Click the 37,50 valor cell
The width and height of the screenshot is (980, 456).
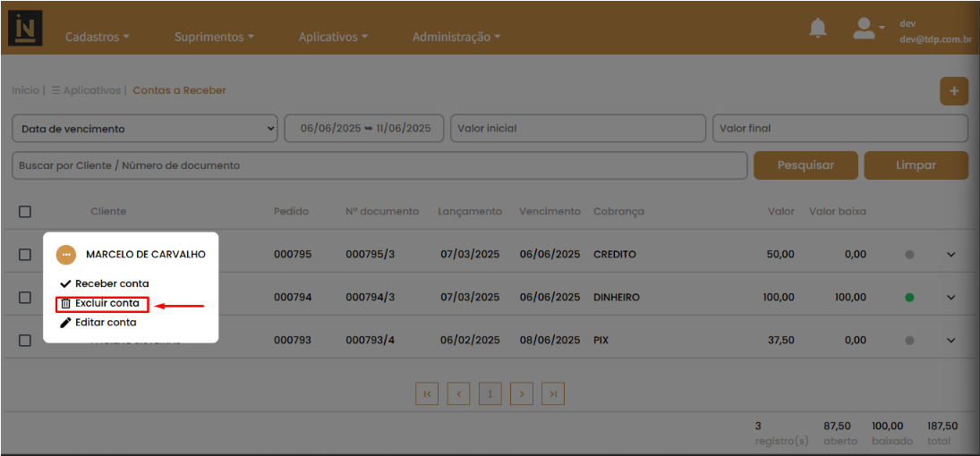pos(780,341)
